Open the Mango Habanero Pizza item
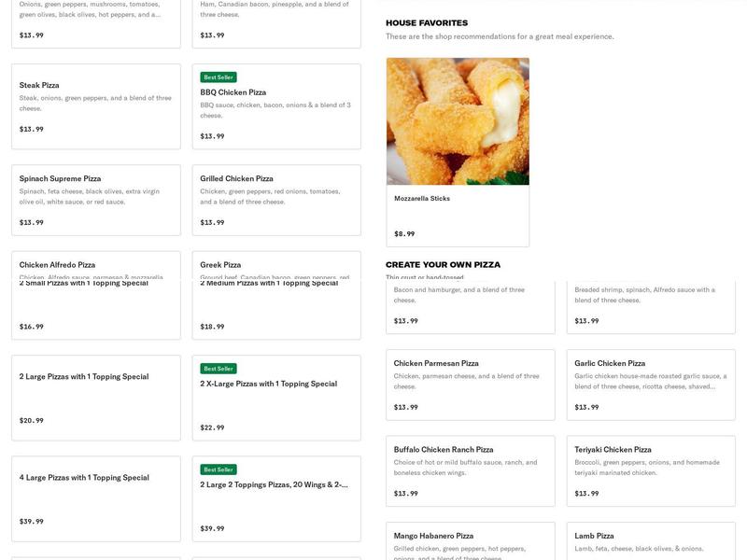This screenshot has width=747, height=560. point(471,541)
